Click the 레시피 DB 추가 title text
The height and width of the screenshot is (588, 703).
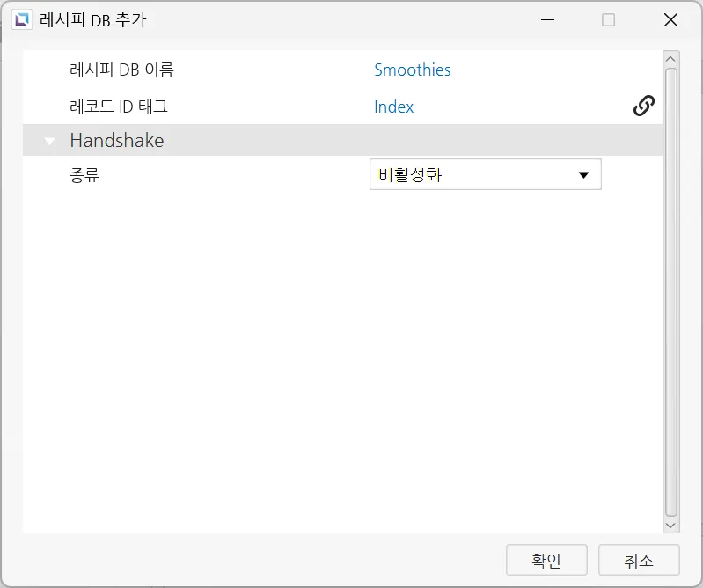coord(93,20)
